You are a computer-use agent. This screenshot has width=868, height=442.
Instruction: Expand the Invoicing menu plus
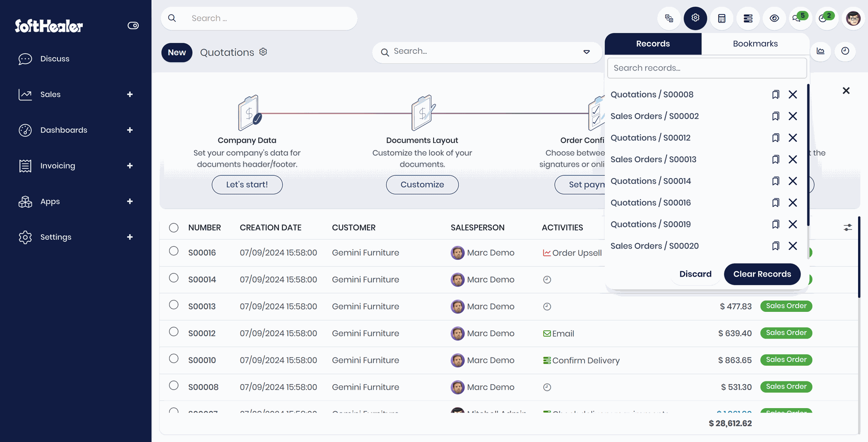pyautogui.click(x=130, y=166)
